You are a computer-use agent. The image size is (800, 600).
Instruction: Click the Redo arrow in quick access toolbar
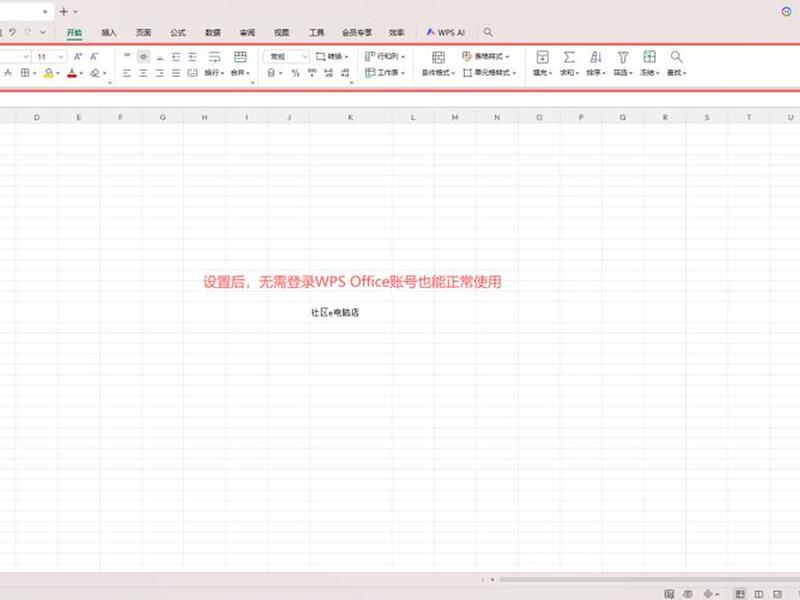click(x=28, y=32)
